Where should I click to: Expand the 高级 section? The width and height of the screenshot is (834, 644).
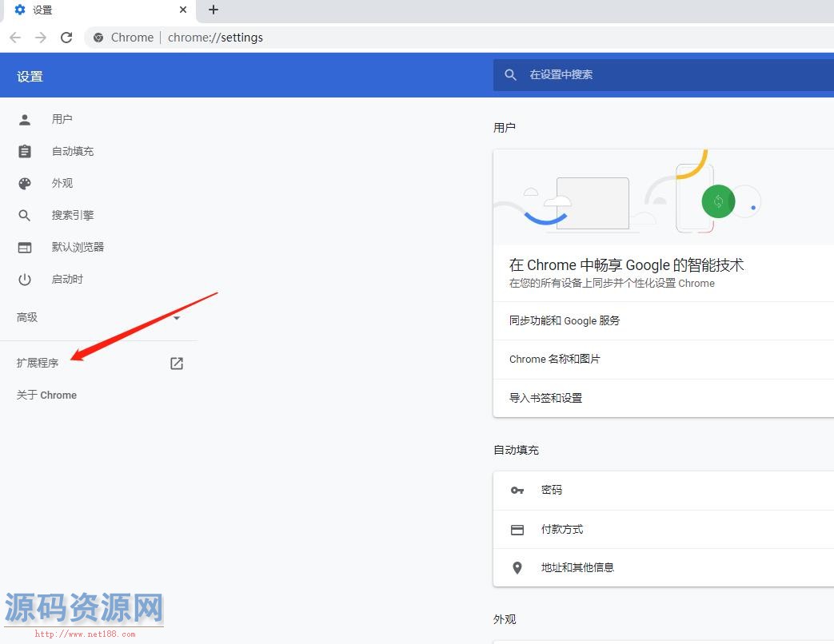[x=99, y=318]
